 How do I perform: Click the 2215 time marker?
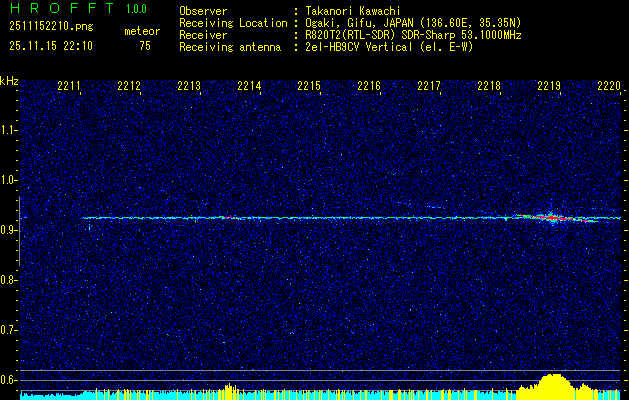click(x=309, y=86)
